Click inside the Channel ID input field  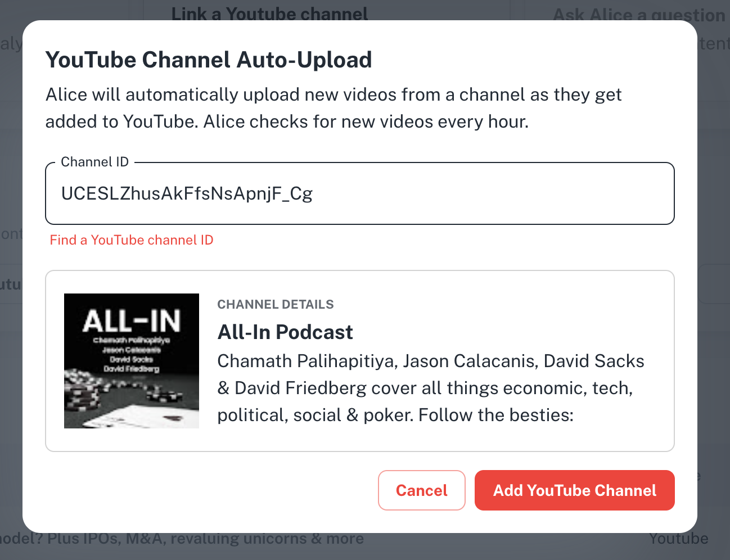[360, 193]
